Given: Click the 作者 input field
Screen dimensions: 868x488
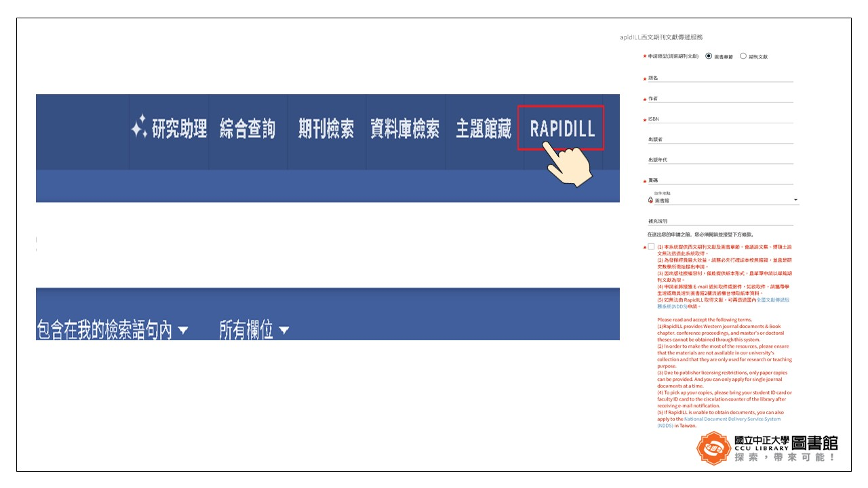Looking at the screenshot, I should 720,98.
